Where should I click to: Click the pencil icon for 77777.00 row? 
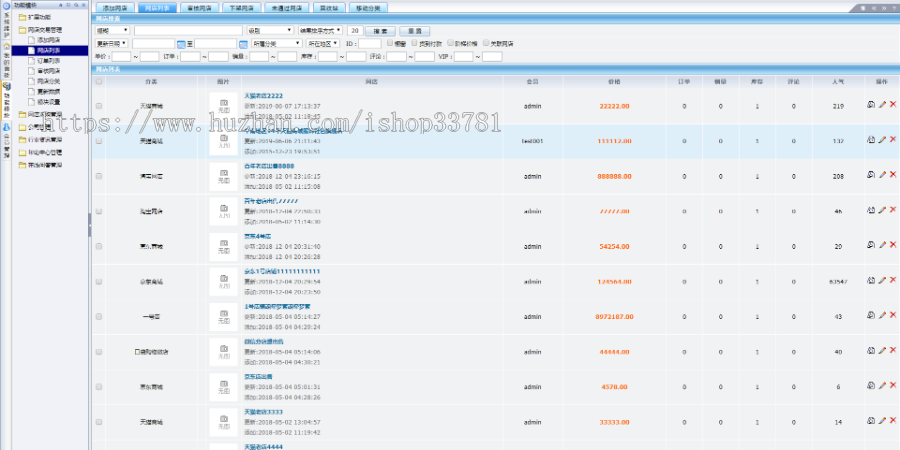(x=883, y=210)
